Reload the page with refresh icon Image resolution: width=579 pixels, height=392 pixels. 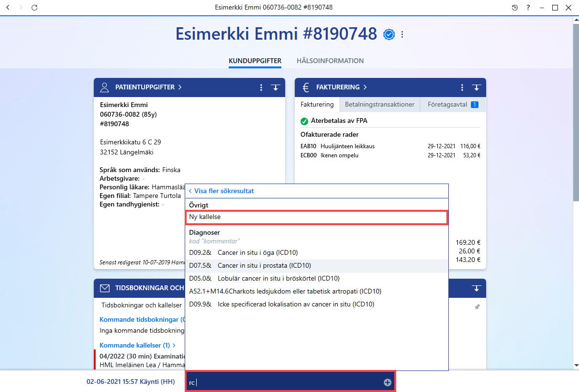click(34, 8)
